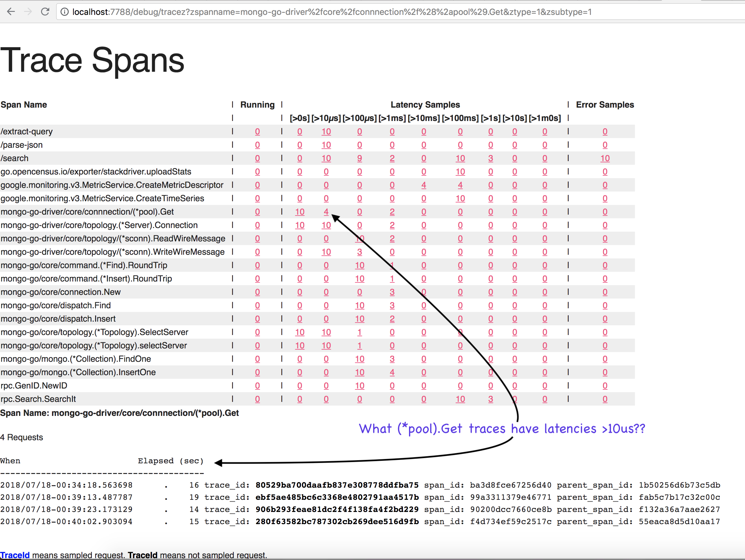The height and width of the screenshot is (560, 745).
Task: Click the localhost URL address field
Action: coord(332,12)
